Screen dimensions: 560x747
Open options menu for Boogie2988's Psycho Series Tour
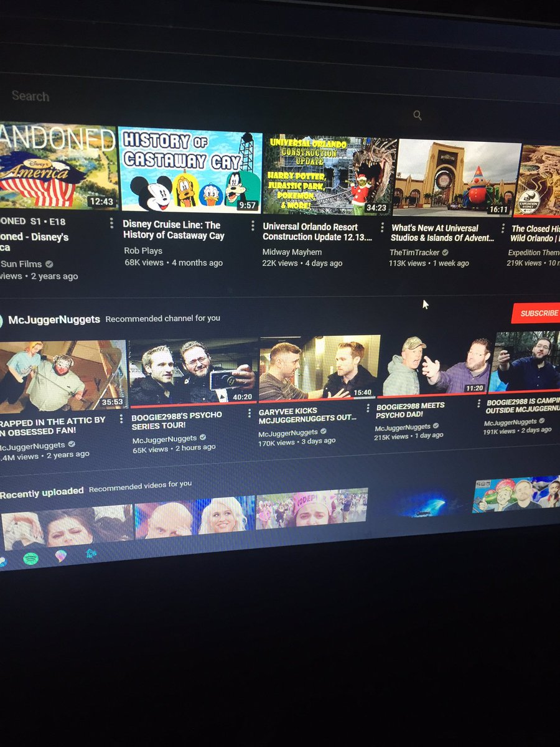pyautogui.click(x=248, y=413)
